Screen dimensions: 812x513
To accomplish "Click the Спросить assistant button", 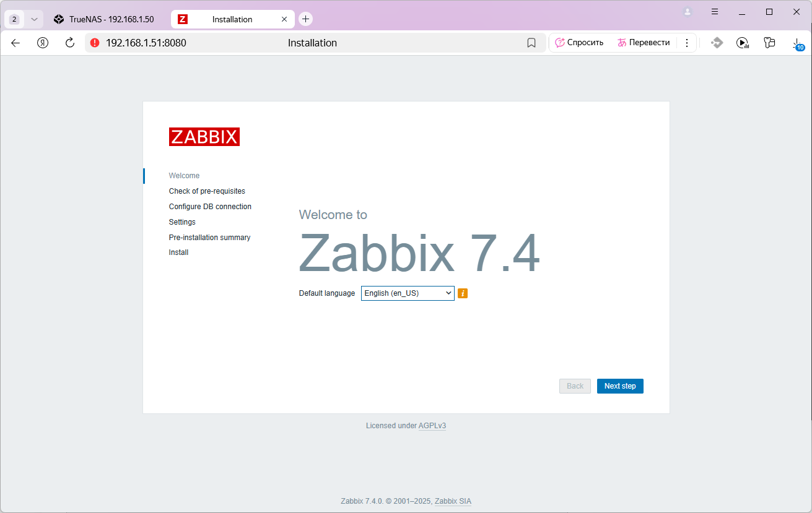I will click(x=579, y=43).
